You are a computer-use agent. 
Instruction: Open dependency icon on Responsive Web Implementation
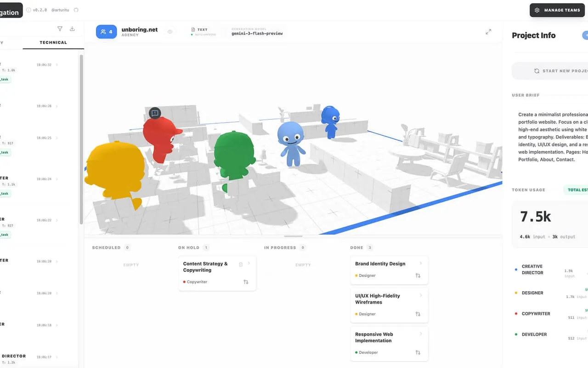click(418, 352)
